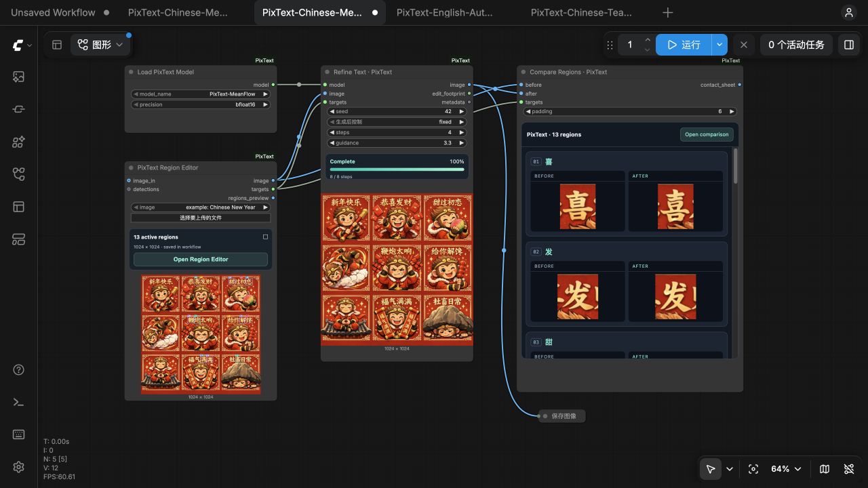Open the media assets sidebar panel
This screenshot has height=488, width=868.
18,77
